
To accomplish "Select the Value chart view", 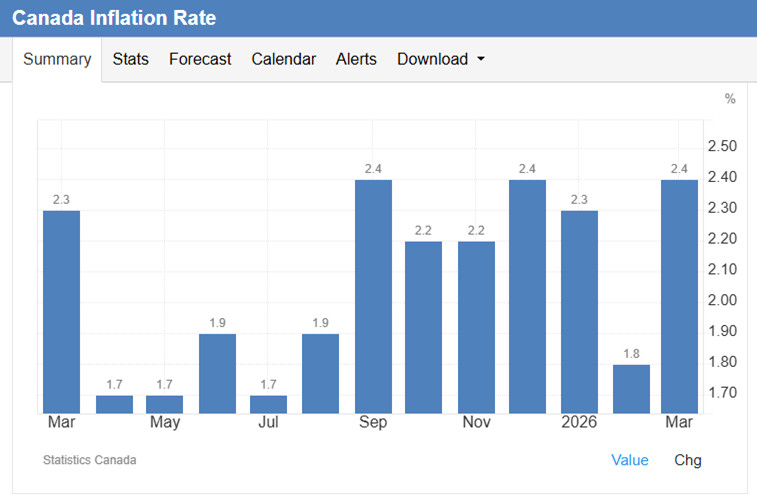I will coord(630,460).
